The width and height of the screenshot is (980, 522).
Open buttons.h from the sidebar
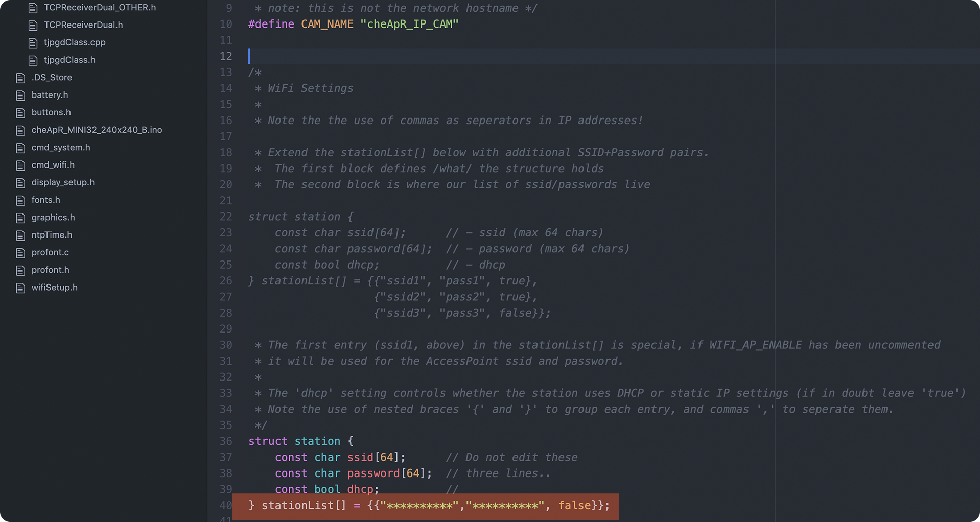[51, 112]
